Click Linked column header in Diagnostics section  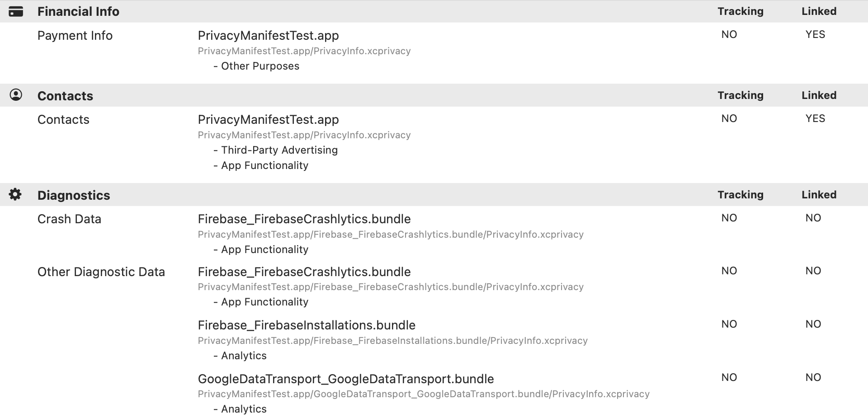pyautogui.click(x=819, y=195)
